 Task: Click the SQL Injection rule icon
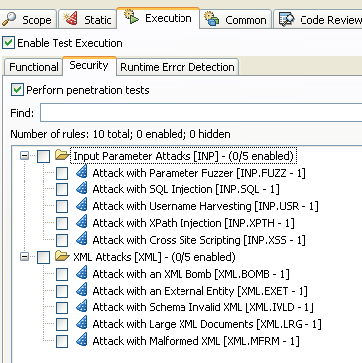82,188
